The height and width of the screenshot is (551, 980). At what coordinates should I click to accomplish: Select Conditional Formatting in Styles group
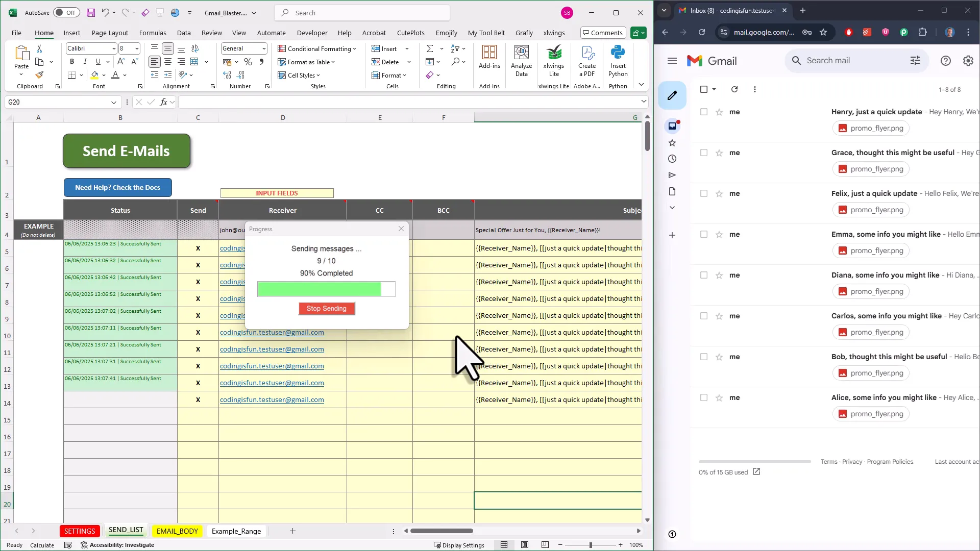point(317,48)
